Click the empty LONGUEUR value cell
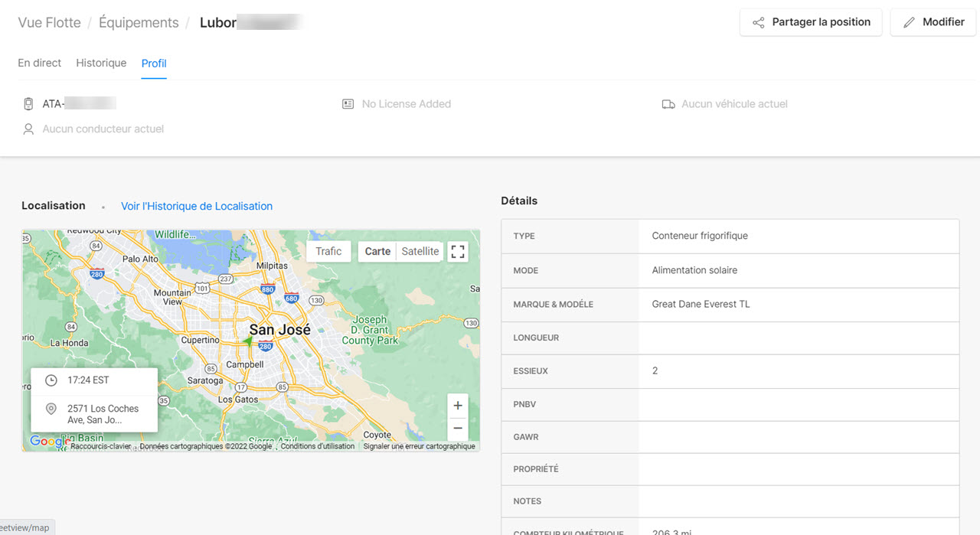The height and width of the screenshot is (535, 980). [x=799, y=338]
